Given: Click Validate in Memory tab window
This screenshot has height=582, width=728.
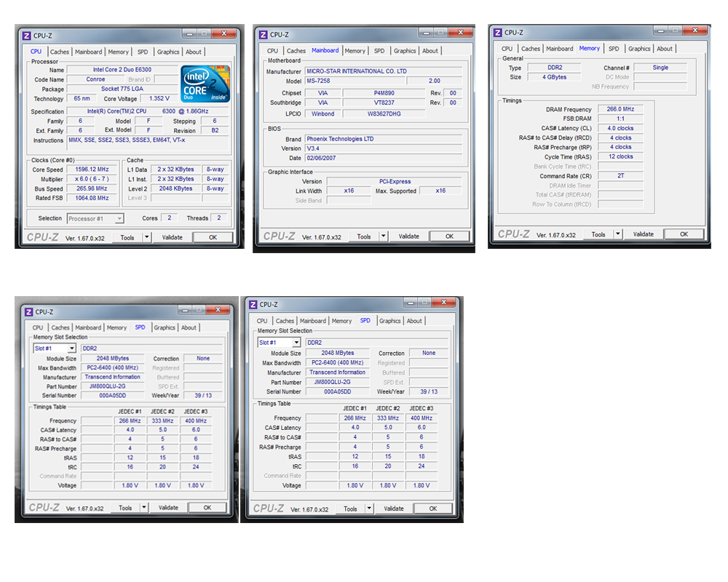Looking at the screenshot, I should point(644,234).
